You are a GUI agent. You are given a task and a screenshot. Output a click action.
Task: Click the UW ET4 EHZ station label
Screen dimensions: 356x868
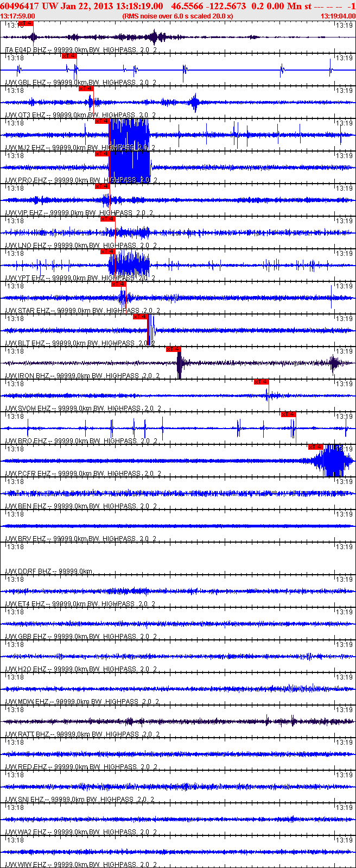80,604
